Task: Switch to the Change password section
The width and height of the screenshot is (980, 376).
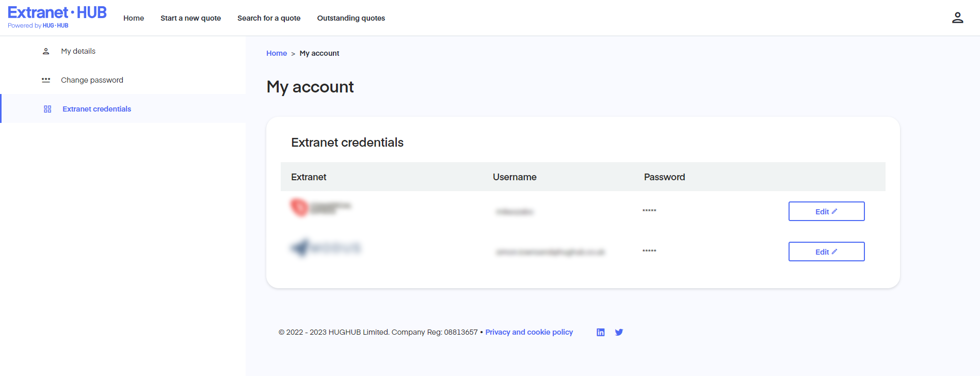Action: click(92, 80)
